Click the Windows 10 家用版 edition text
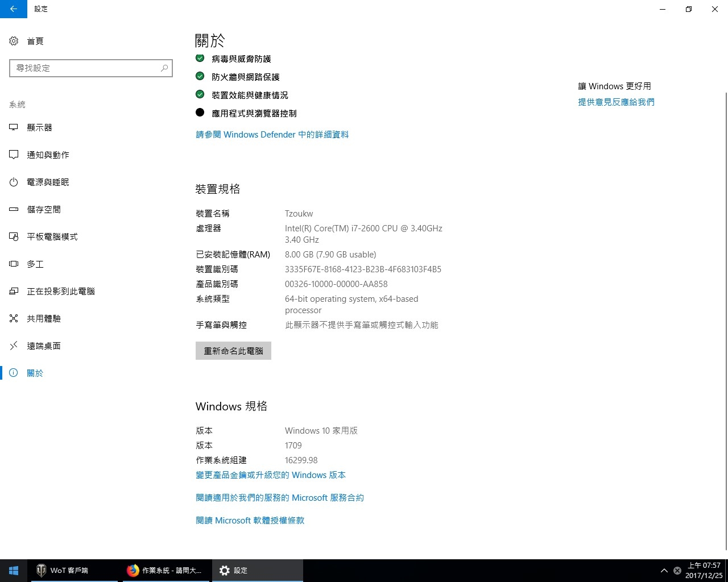Screen dimensions: 728x582 coord(321,431)
